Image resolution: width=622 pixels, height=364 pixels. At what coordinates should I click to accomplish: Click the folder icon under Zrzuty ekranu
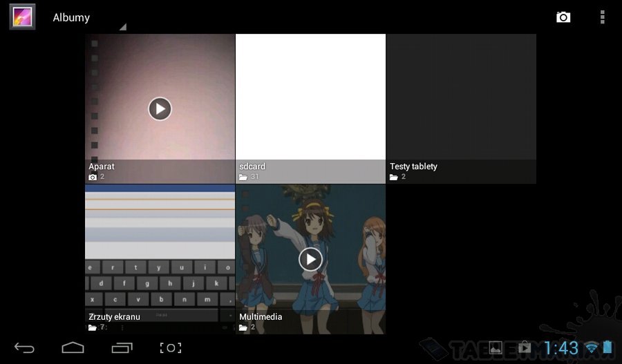(93, 327)
